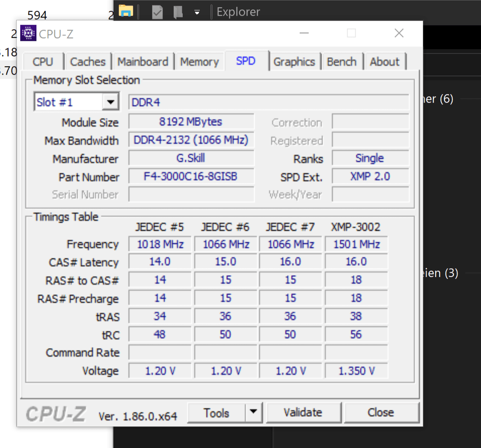The height and width of the screenshot is (448, 481).
Task: Click the folder icon in Explorer toolbar
Action: pyautogui.click(x=126, y=11)
